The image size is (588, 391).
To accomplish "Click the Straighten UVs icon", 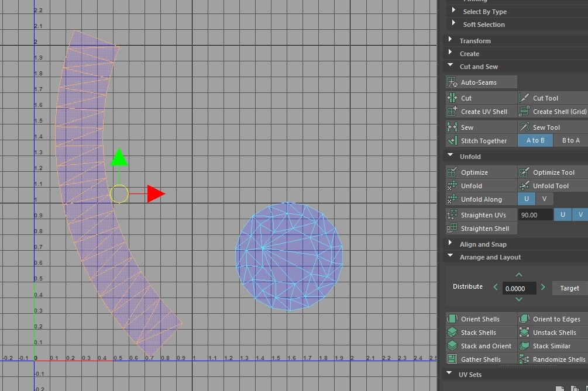I will [x=452, y=214].
